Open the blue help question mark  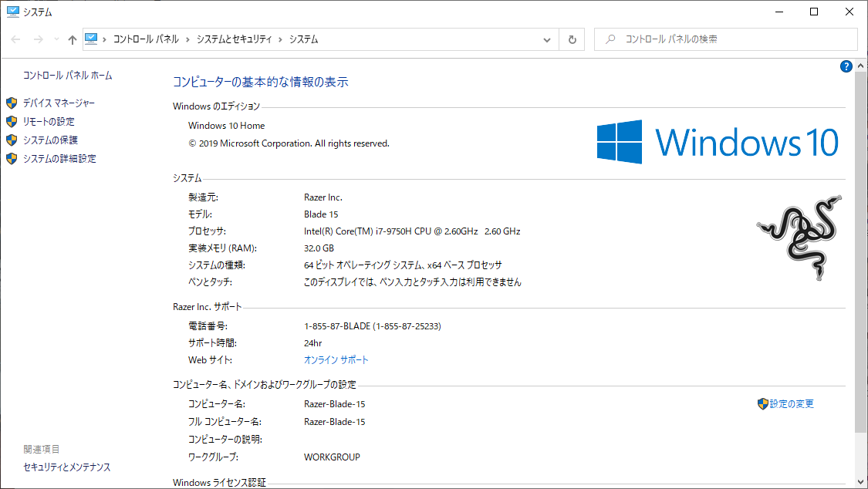[846, 66]
